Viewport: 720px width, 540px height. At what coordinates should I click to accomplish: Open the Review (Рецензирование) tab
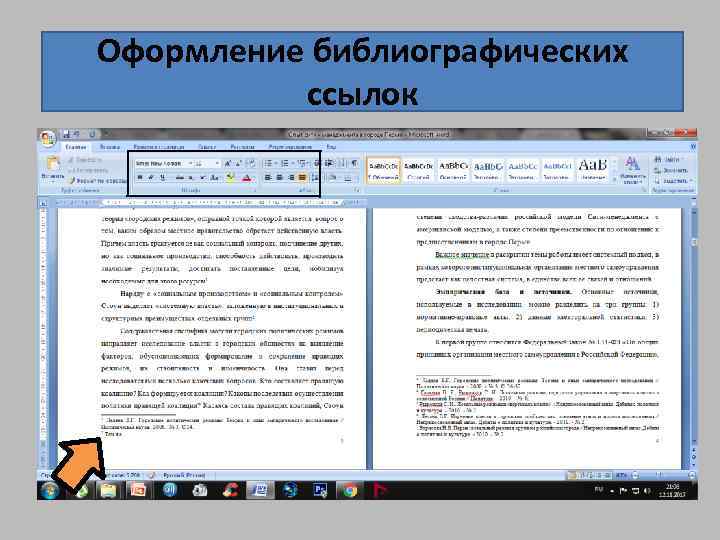[x=290, y=147]
